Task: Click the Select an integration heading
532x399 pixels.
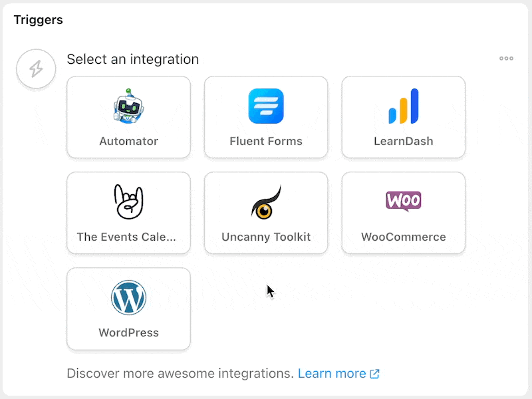Action: pyautogui.click(x=132, y=59)
